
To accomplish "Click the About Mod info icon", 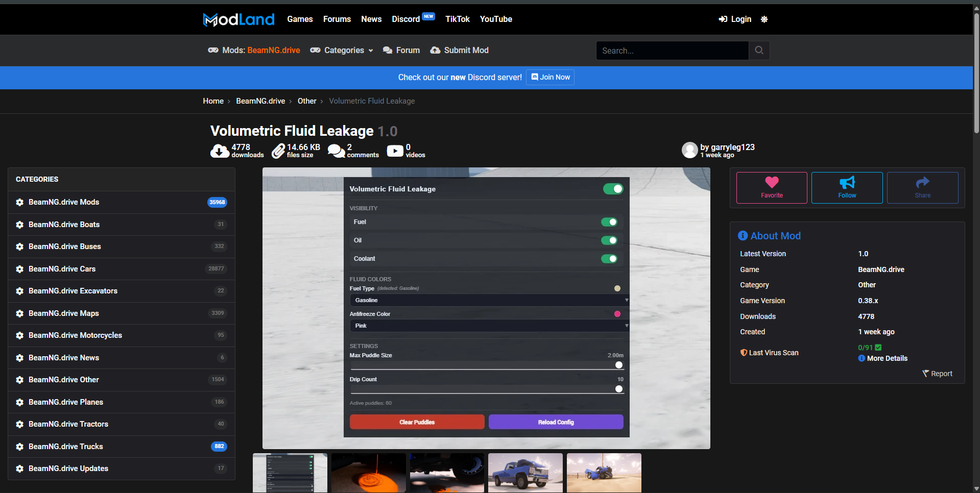I will [x=743, y=236].
